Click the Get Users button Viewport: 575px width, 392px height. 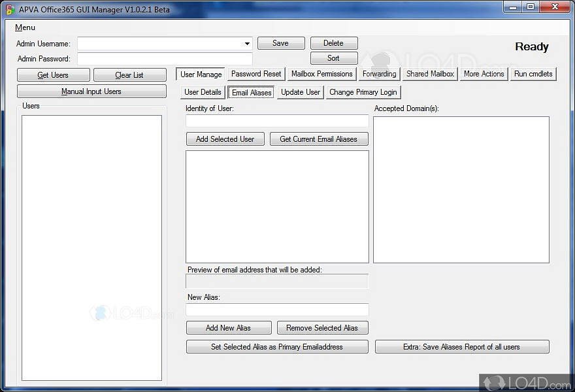coord(53,74)
